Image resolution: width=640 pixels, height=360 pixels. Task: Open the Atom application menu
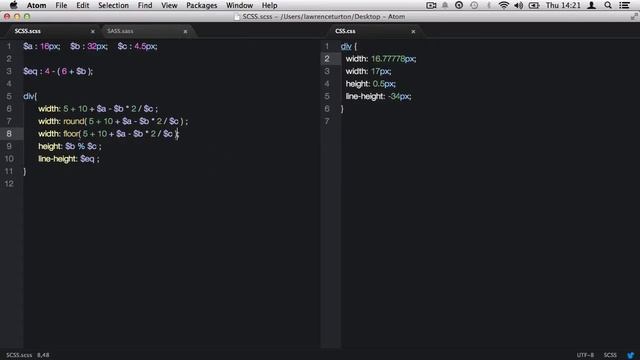pos(36,5)
